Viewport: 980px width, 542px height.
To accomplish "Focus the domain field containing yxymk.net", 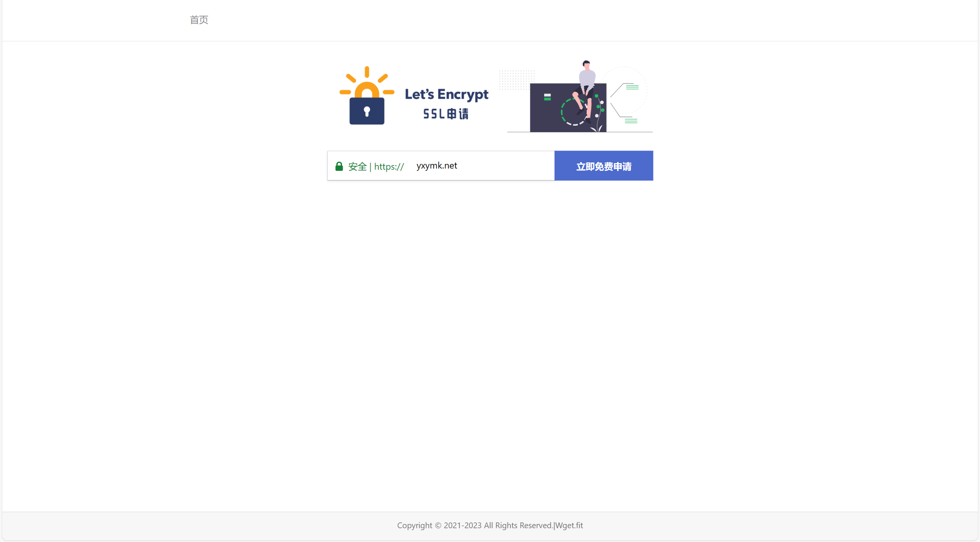I will coord(483,165).
